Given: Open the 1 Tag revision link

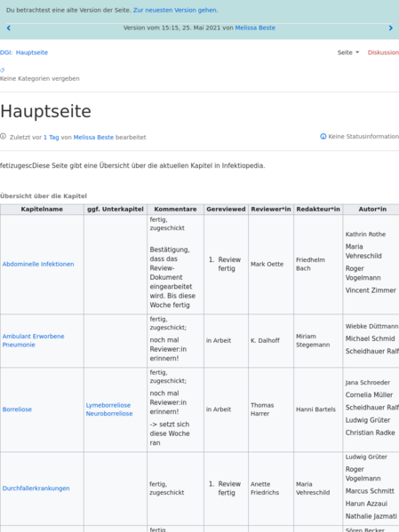Looking at the screenshot, I should 52,138.
